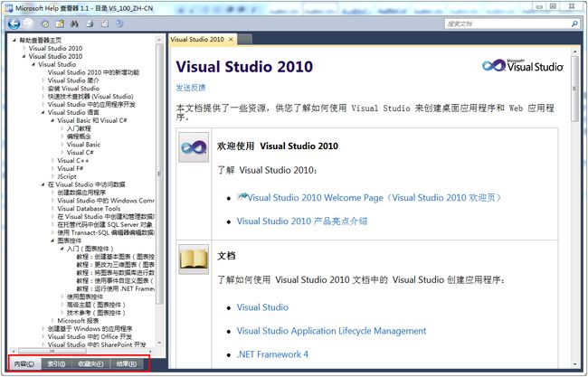Image resolution: width=588 pixels, height=377 pixels.
Task: Select 入门教程 in the contents tree
Action: pyautogui.click(x=79, y=128)
